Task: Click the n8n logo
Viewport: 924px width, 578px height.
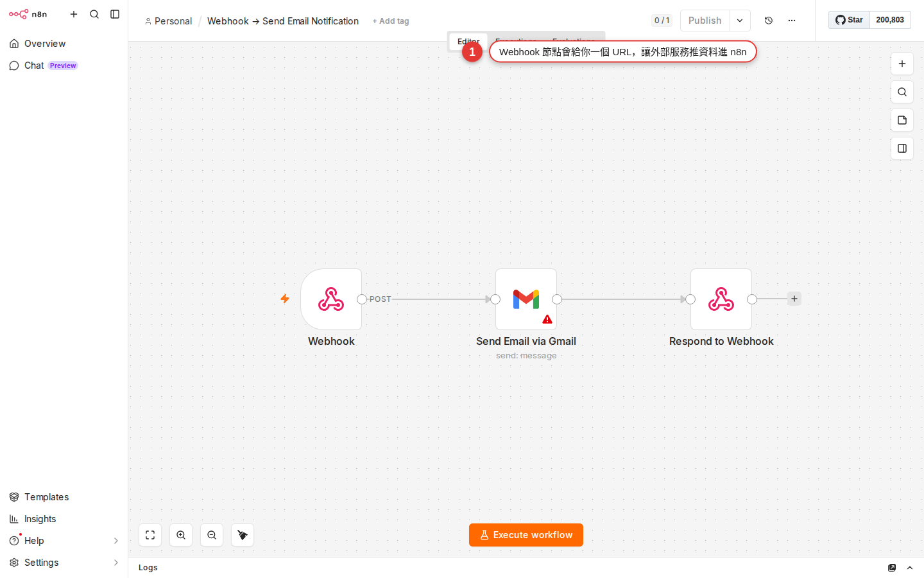Action: coord(28,14)
